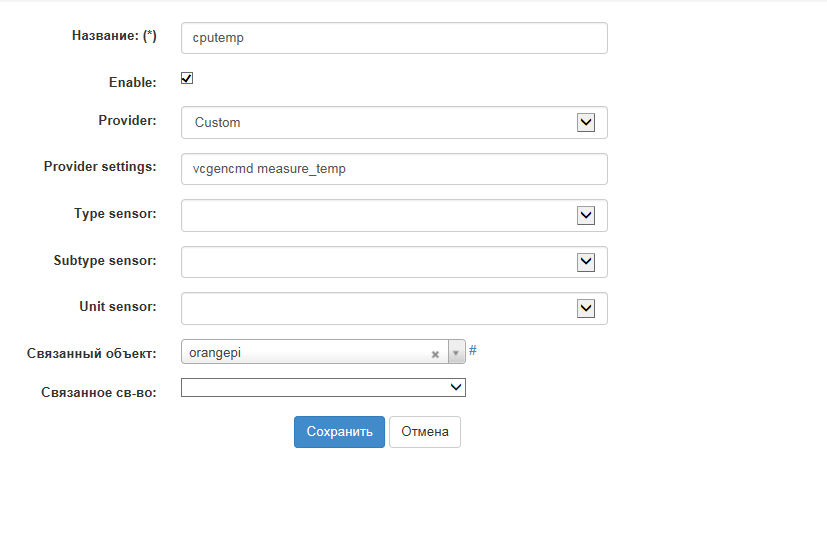Click the Enable: label text
Screen dimensions: 827x538
pos(132,83)
